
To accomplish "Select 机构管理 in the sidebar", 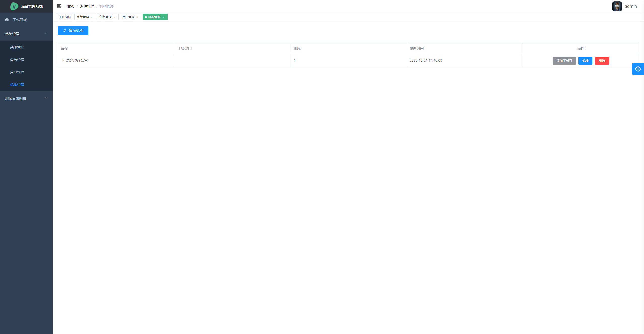I will (x=26, y=85).
